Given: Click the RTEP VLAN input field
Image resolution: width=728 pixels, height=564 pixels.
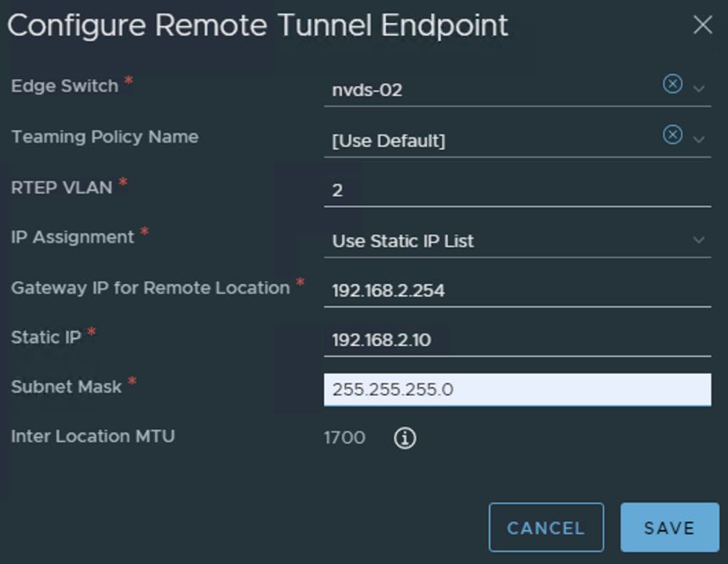Looking at the screenshot, I should click(x=516, y=190).
